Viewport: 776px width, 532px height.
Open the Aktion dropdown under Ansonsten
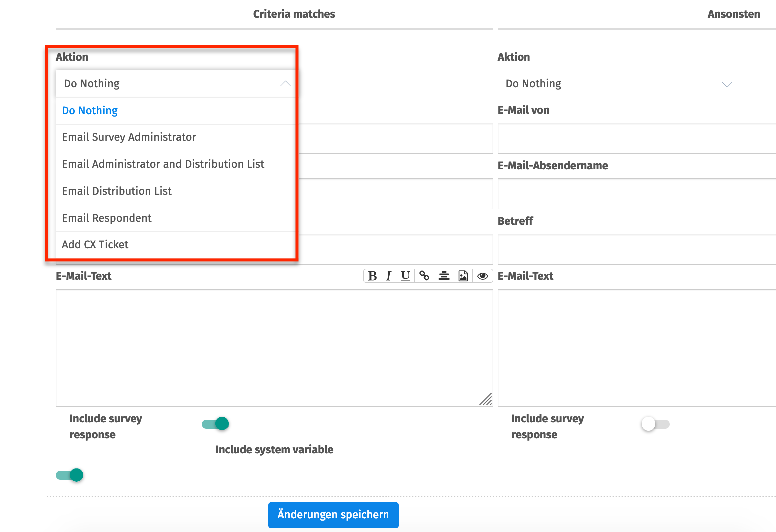(619, 84)
